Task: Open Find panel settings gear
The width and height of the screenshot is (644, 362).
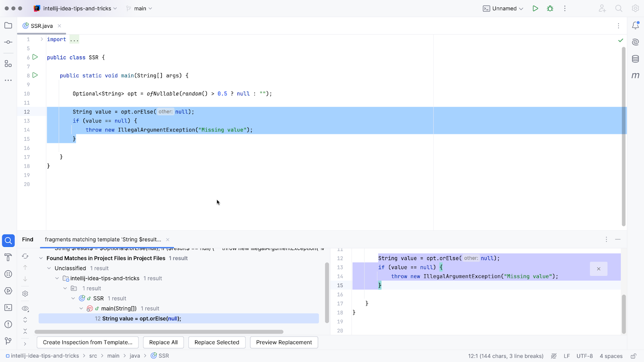Action: coord(25,294)
